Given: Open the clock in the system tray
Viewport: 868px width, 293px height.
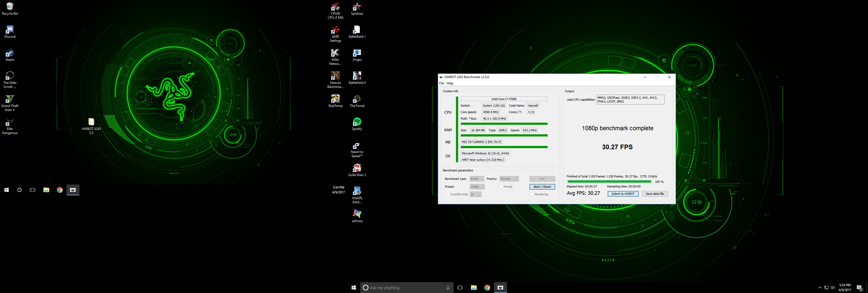Looking at the screenshot, I should (x=845, y=288).
